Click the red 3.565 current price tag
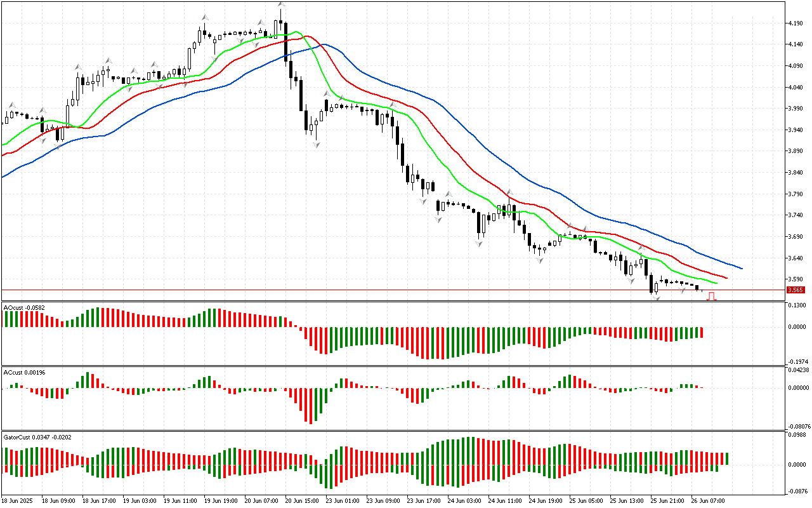 (x=795, y=290)
